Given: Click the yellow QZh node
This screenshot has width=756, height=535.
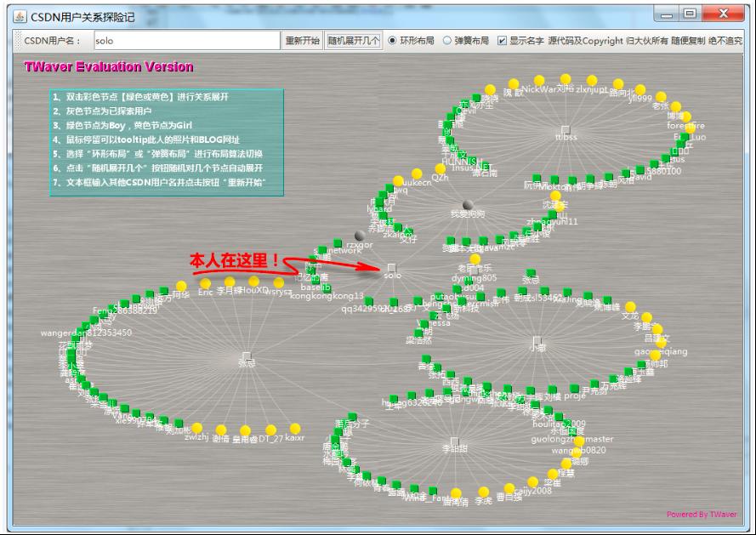Looking at the screenshot, I should click(x=440, y=168).
